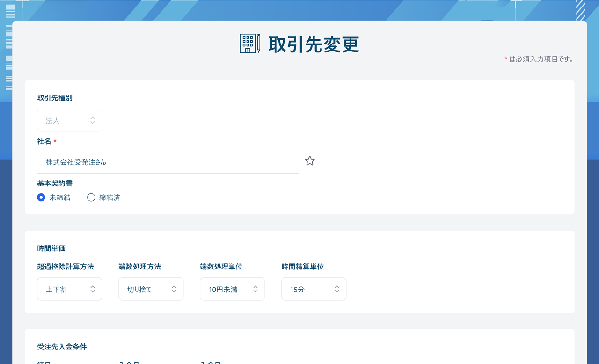
Task: Click the 取引先変更 page title
Action: 314,44
